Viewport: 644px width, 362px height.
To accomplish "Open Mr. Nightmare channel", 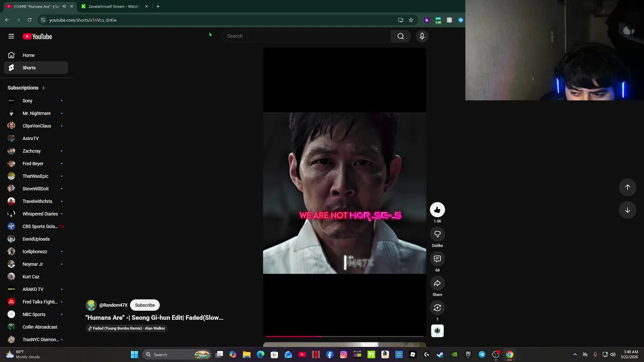I will pyautogui.click(x=36, y=113).
